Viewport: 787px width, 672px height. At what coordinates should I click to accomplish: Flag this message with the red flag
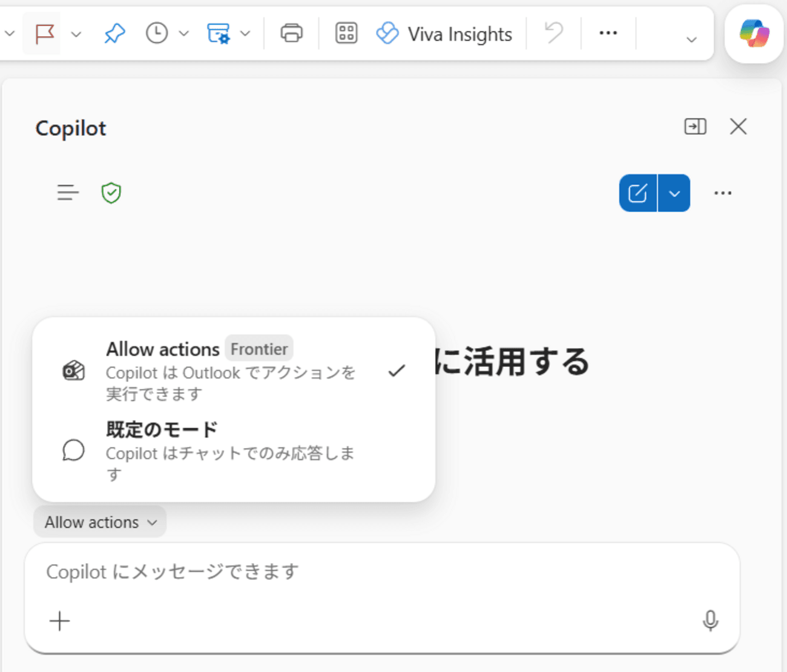click(x=44, y=34)
